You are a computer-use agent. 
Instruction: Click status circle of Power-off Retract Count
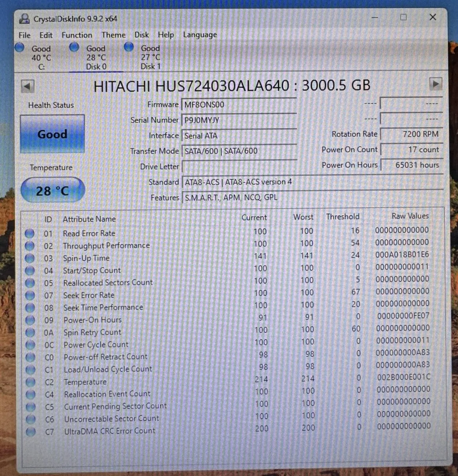tap(30, 357)
